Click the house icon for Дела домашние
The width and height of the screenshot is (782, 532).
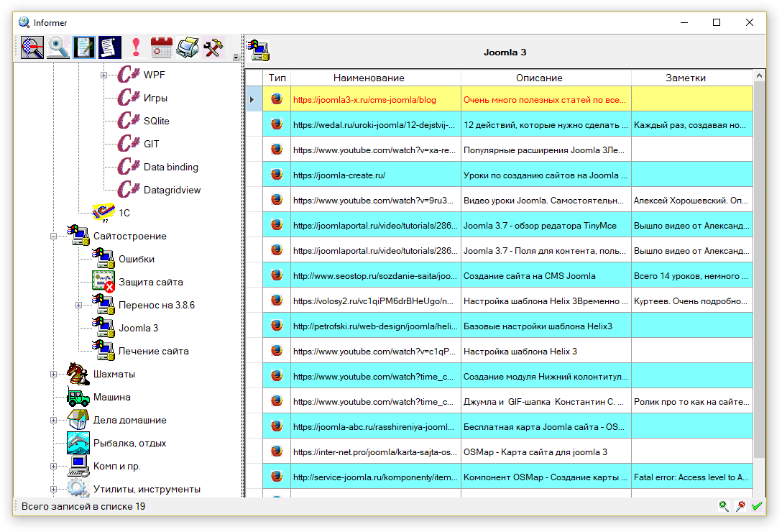tap(78, 420)
